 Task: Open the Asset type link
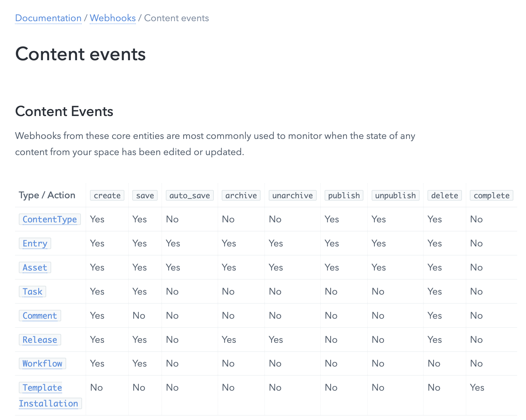35,268
